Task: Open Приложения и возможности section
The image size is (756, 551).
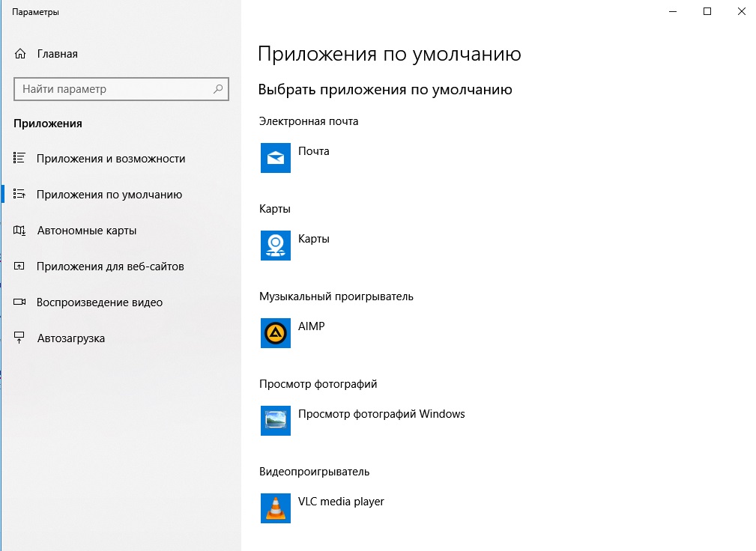Action: tap(110, 159)
